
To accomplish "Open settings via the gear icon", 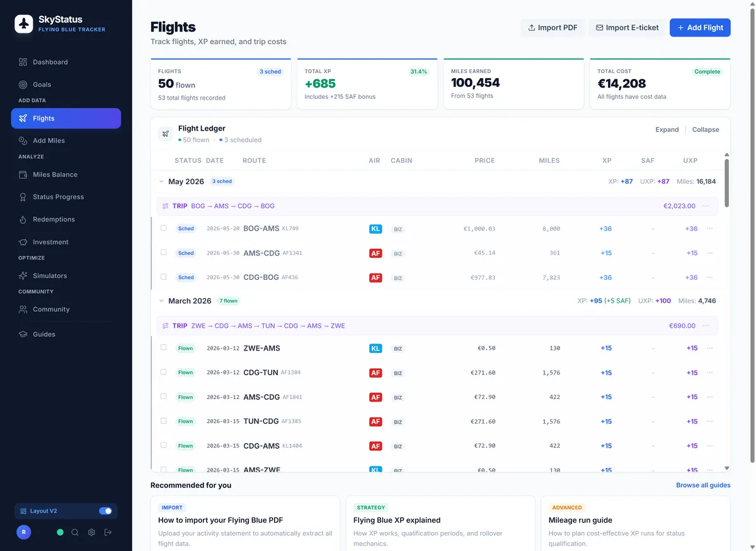I will [91, 532].
